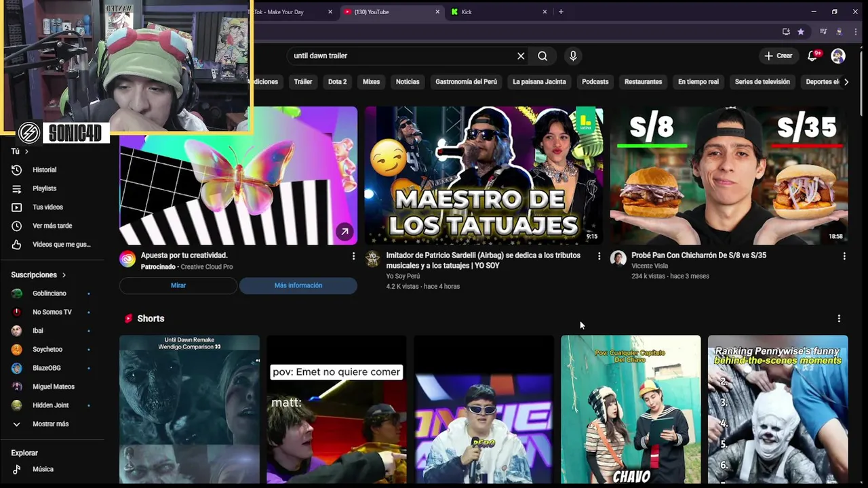Select the Noticias filter chip
Screen dimensions: 868x488
[x=408, y=82]
